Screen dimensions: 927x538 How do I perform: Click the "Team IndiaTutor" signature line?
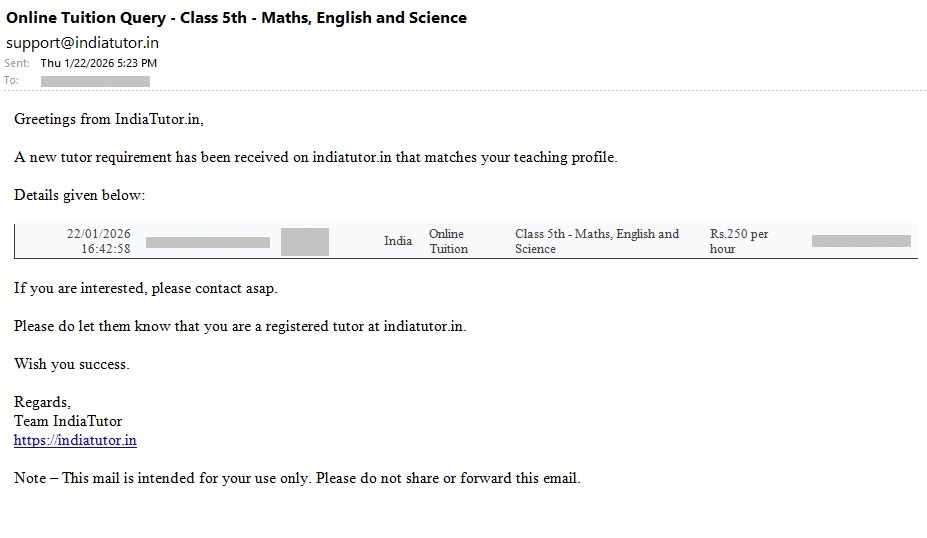pyautogui.click(x=68, y=421)
